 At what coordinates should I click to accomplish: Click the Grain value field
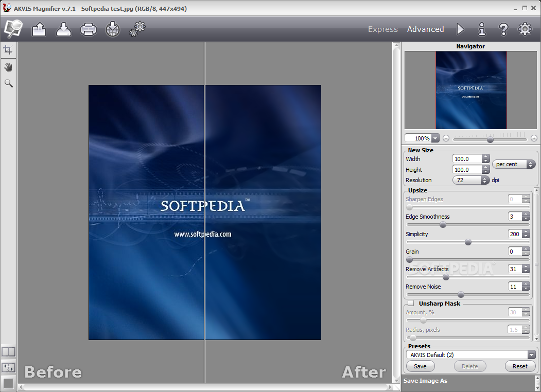(x=515, y=252)
